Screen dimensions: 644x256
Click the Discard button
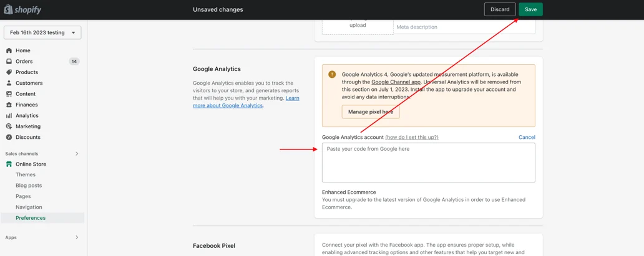[x=500, y=9]
